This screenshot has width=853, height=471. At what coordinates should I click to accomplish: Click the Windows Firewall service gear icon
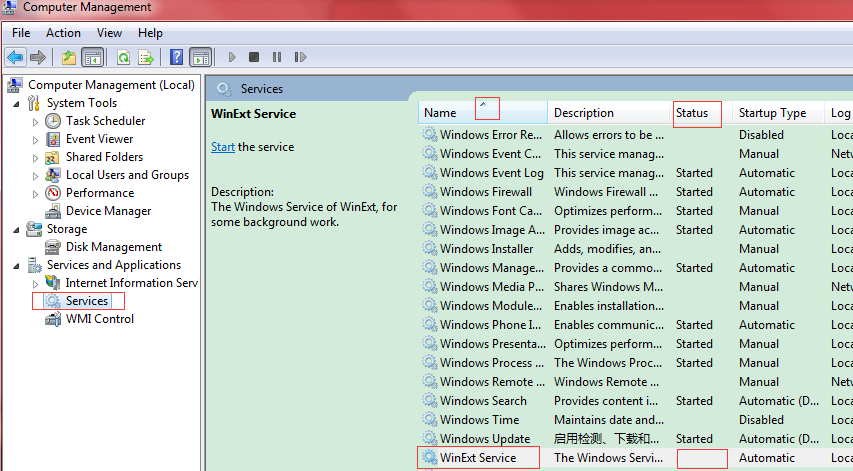430,191
